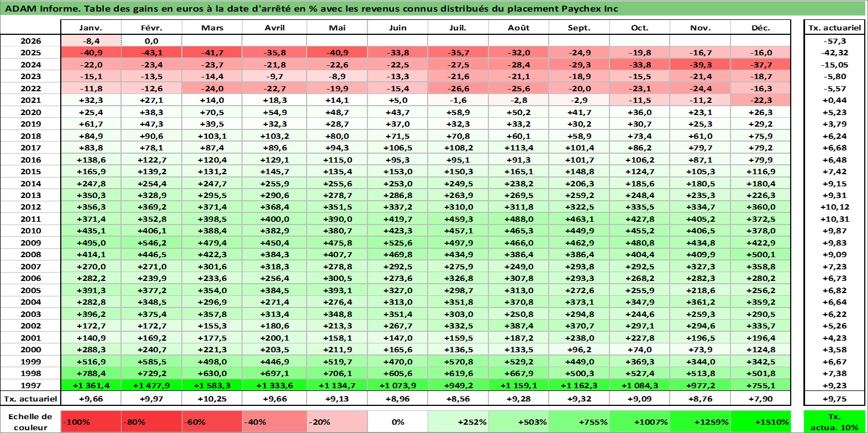This screenshot has height=433, width=868.
Task: Select the -57,3 actuarial rate for 2026
Action: pos(834,41)
